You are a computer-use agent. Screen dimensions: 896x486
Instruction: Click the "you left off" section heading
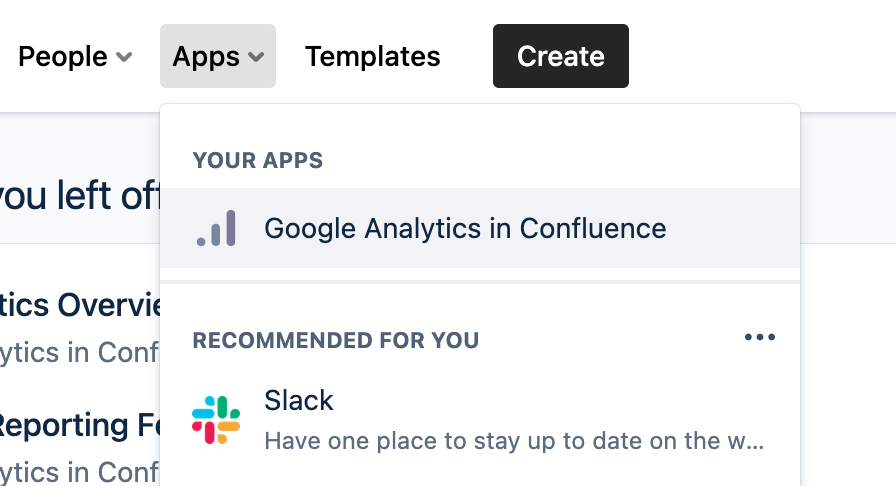(x=78, y=196)
